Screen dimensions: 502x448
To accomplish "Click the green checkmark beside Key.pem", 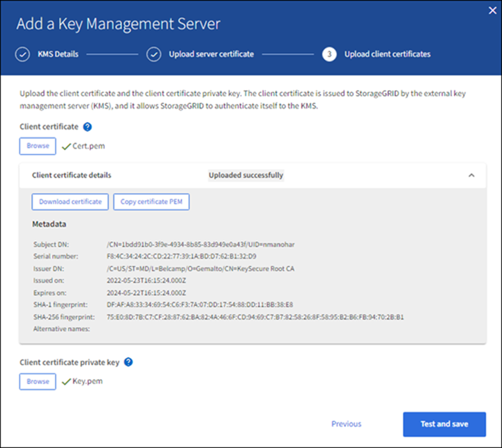I will [66, 381].
